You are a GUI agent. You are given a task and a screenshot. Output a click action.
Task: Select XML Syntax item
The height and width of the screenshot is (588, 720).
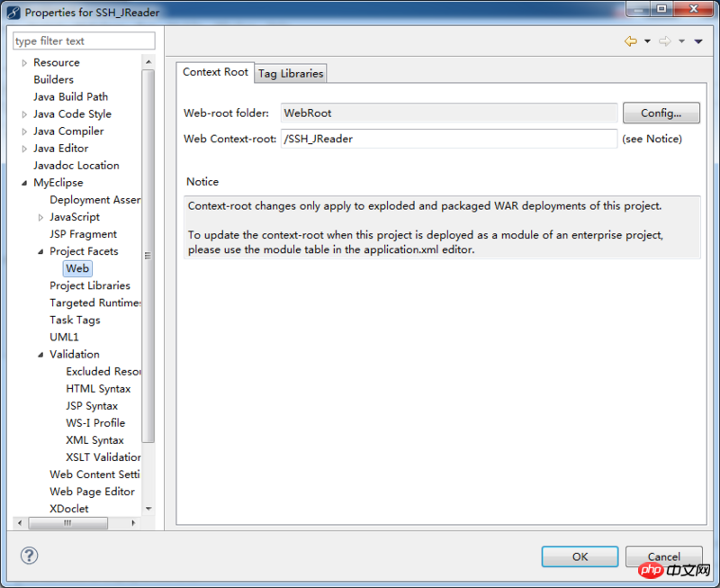95,440
